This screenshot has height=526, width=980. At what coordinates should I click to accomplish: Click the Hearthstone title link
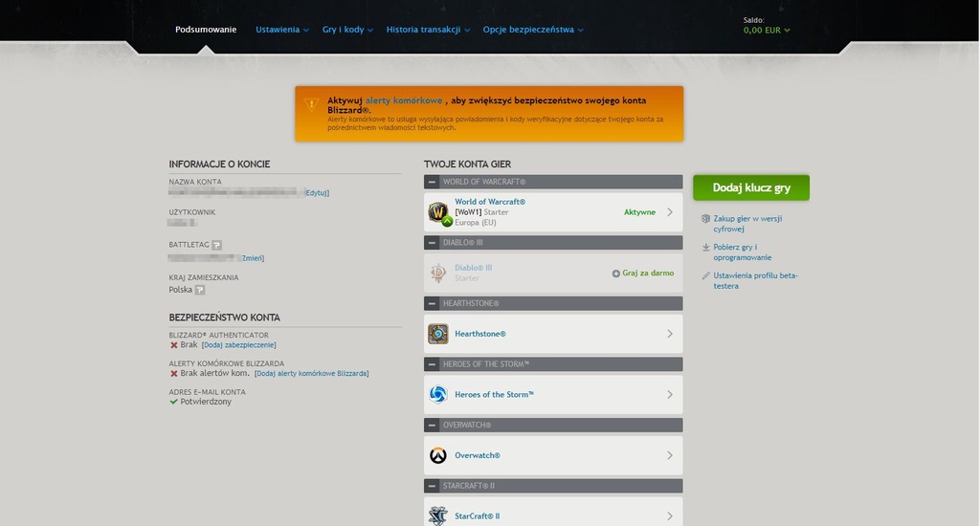coord(480,334)
